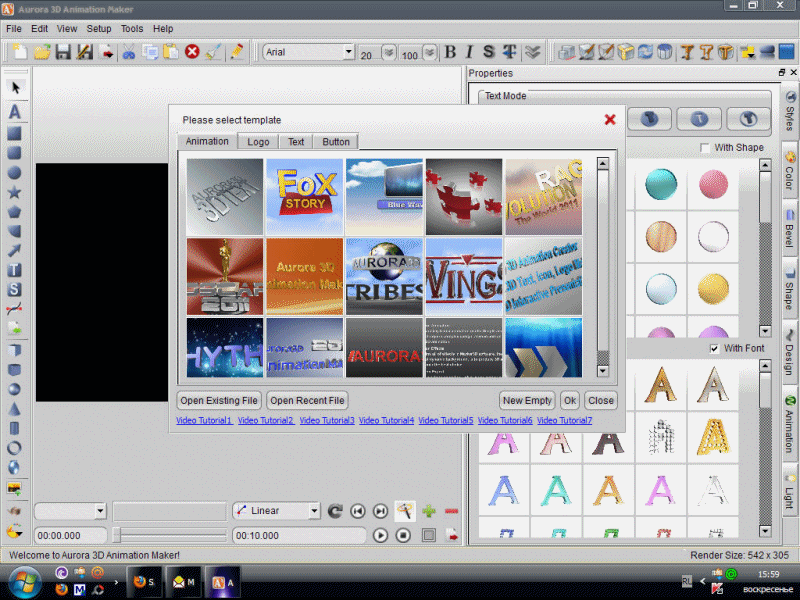Switch to the Text template tab
The image size is (800, 600).
point(296,142)
